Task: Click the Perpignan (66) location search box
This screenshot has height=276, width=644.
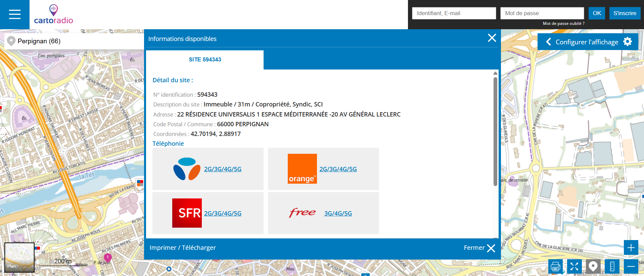Action: 75,41
